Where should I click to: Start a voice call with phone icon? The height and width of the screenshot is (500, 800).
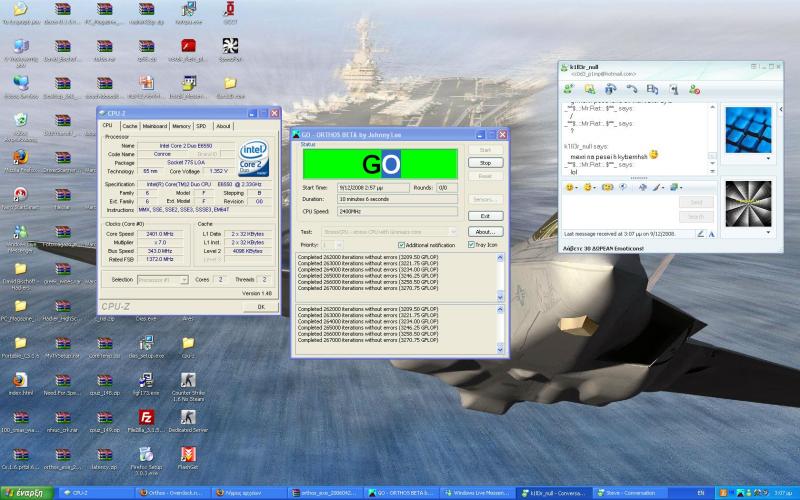click(632, 89)
